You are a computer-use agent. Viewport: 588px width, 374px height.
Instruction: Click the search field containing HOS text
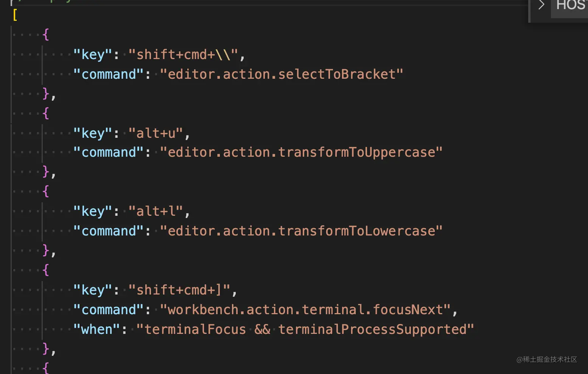570,6
